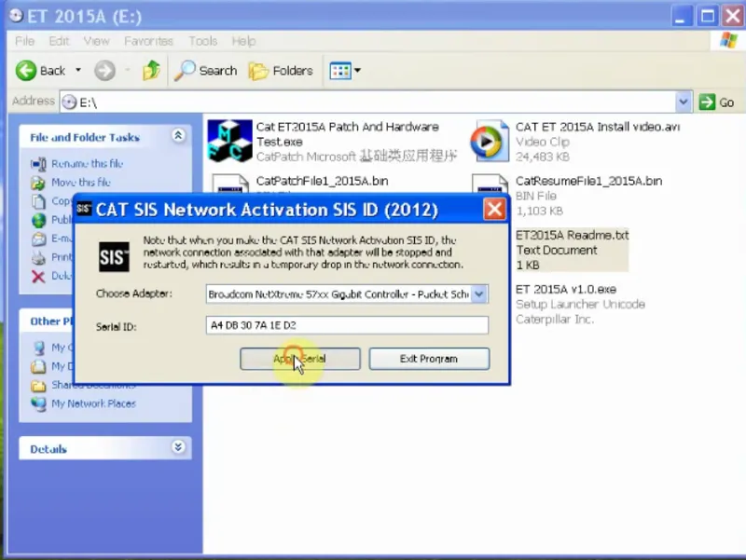The image size is (746, 560).
Task: Click the My Network Places icon
Action: coord(38,404)
